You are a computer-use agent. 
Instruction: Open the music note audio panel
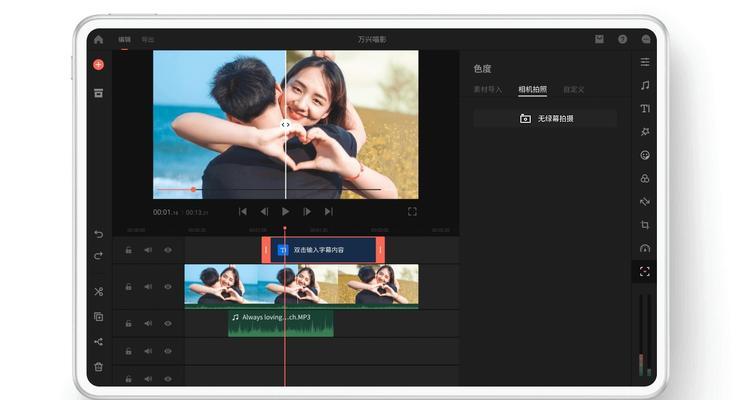645,85
